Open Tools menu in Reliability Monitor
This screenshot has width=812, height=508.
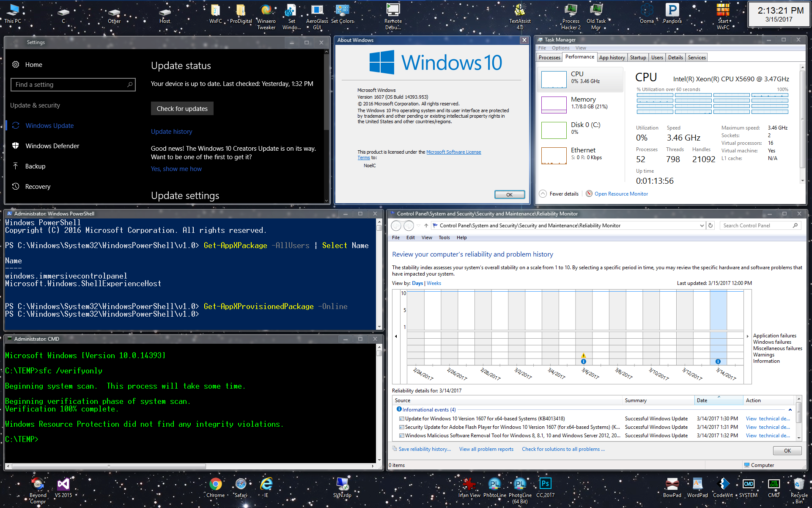[444, 237]
